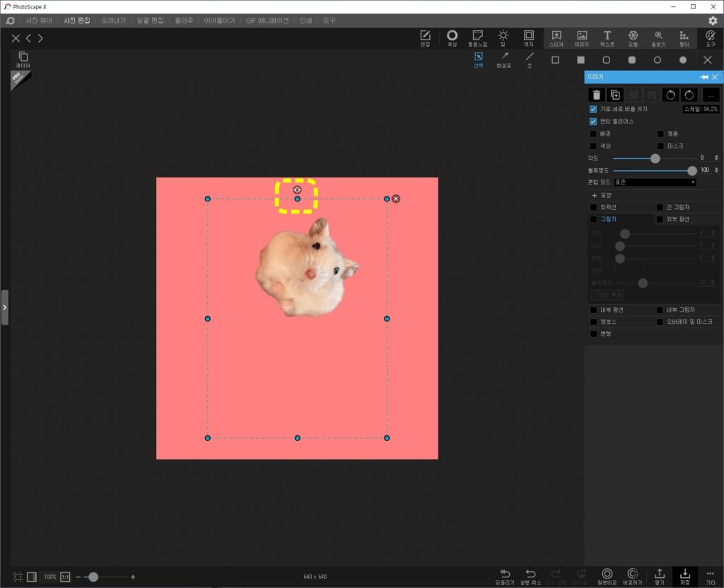
Task: Open the 레이어 (Layers) panel icon
Action: point(23,59)
